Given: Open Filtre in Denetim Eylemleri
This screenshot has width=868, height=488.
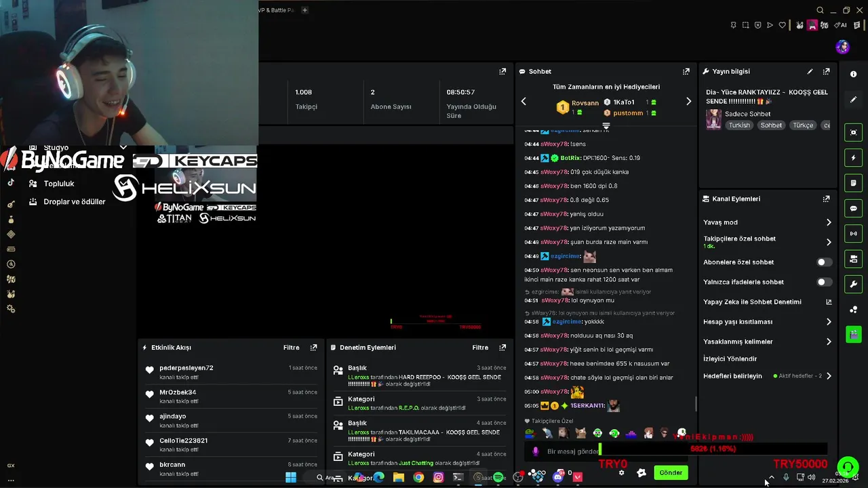Looking at the screenshot, I should click(480, 348).
